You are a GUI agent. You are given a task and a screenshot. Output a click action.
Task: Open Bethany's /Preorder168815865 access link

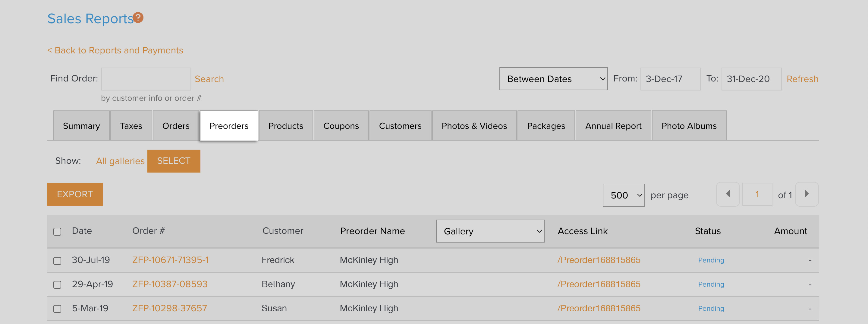pyautogui.click(x=599, y=284)
